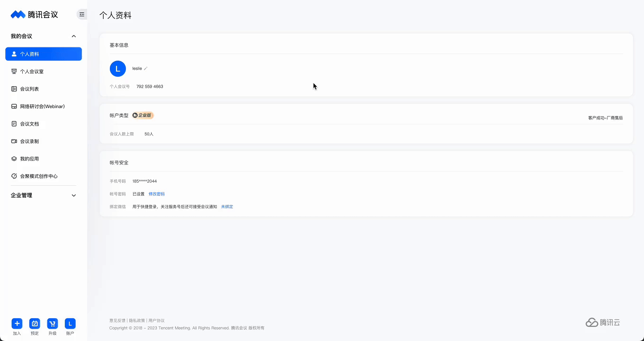Open the 意见反馈 footer link

[x=117, y=321]
